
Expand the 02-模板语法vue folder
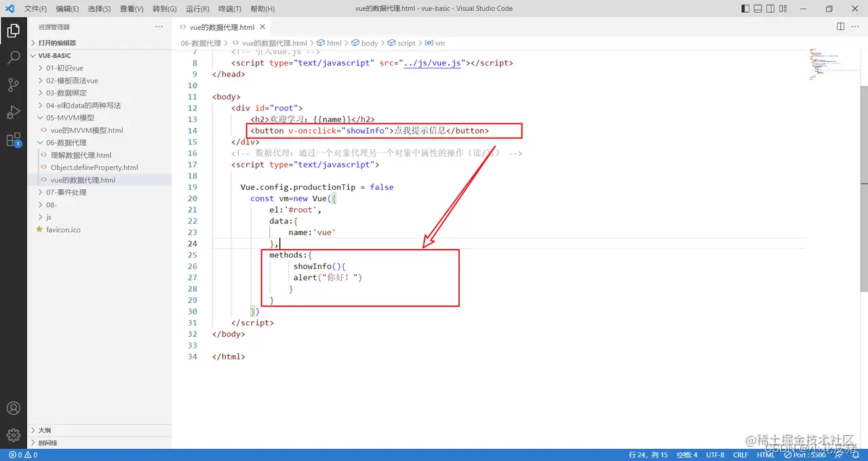(x=100, y=81)
